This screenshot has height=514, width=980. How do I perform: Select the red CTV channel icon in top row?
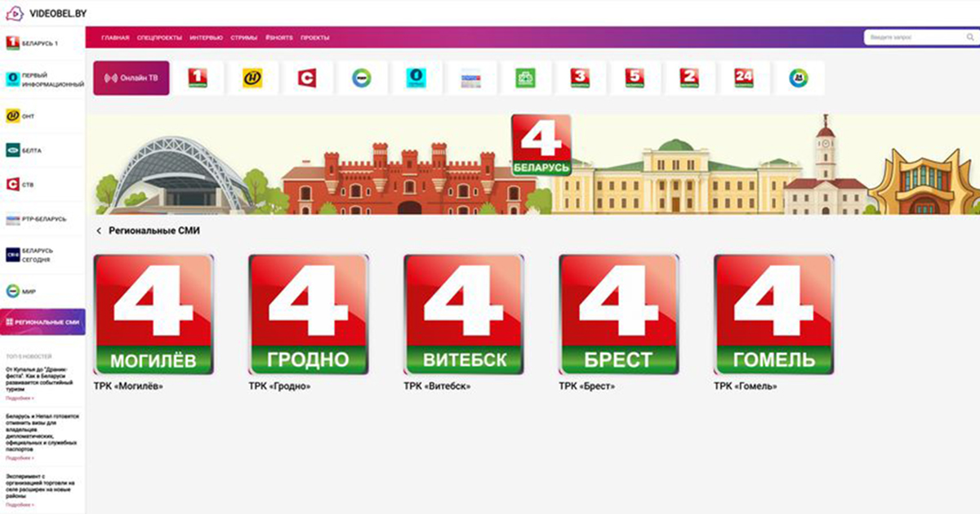coord(307,78)
